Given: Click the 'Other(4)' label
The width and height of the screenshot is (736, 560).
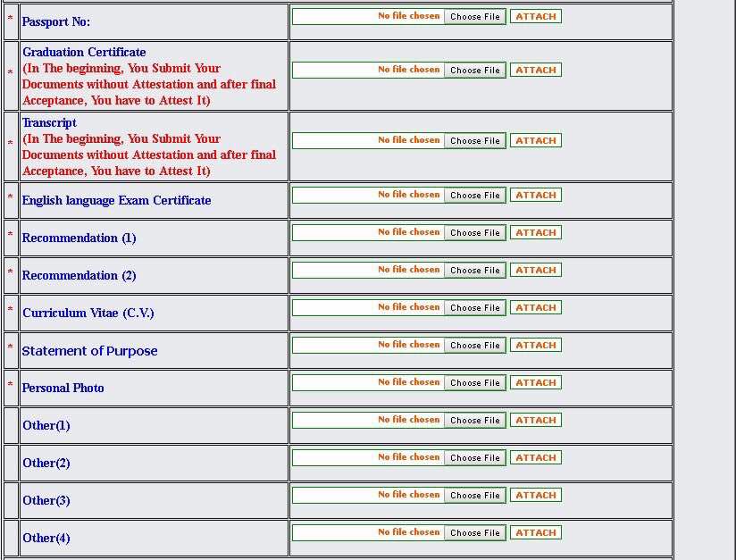Looking at the screenshot, I should [46, 539].
